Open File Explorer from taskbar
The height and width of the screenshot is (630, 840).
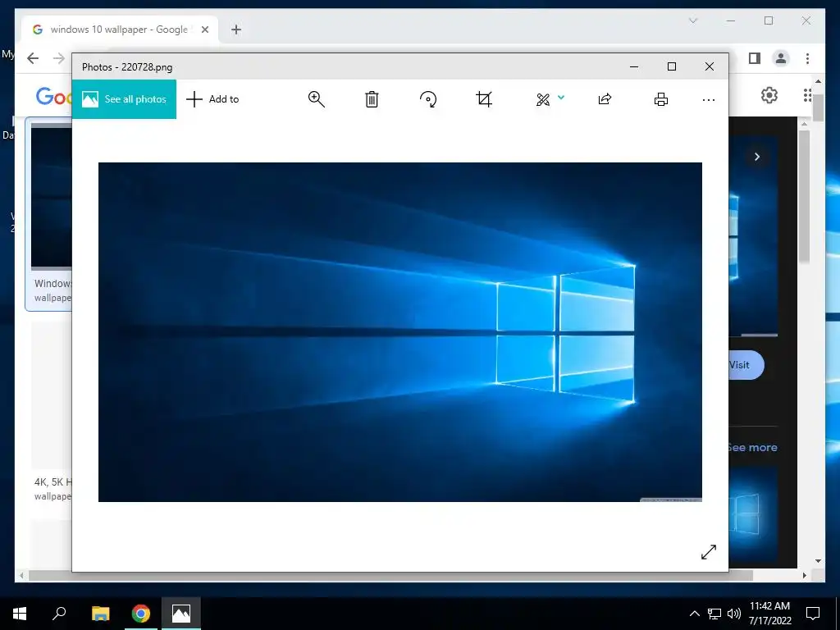pyautogui.click(x=100, y=614)
